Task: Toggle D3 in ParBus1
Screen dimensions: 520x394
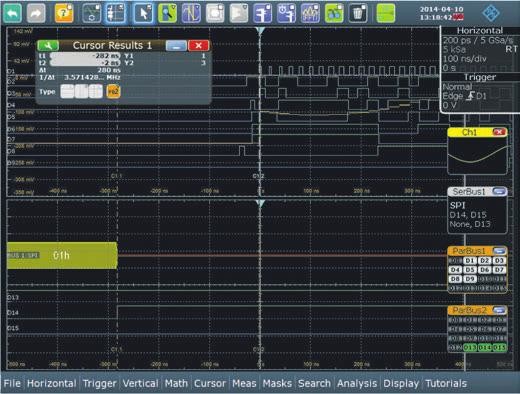Action: (499, 261)
